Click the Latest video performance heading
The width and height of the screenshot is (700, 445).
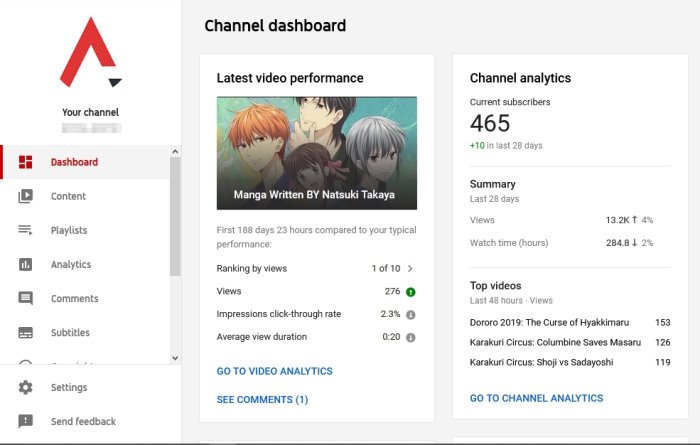tap(290, 78)
